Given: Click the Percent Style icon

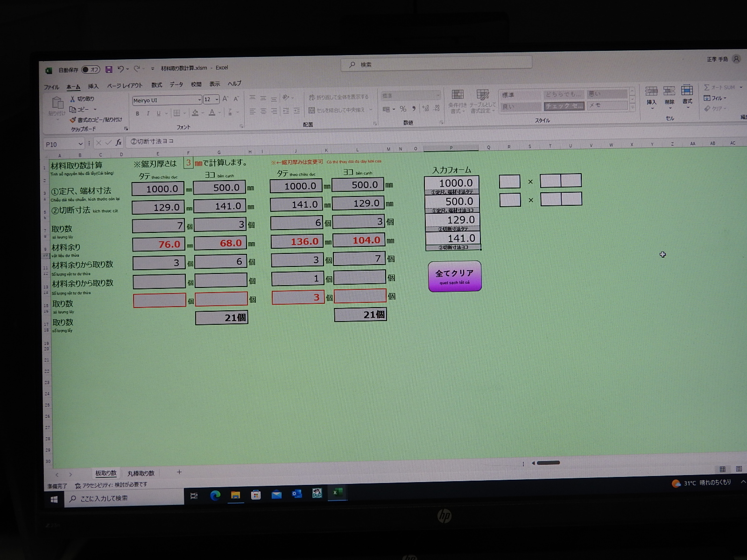Looking at the screenshot, I should [x=403, y=109].
